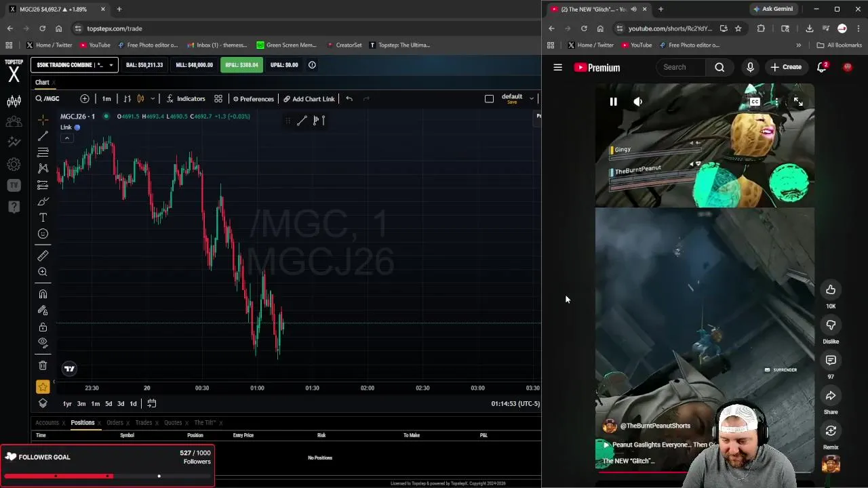Expand the chart type dropdown arrow

pos(153,99)
